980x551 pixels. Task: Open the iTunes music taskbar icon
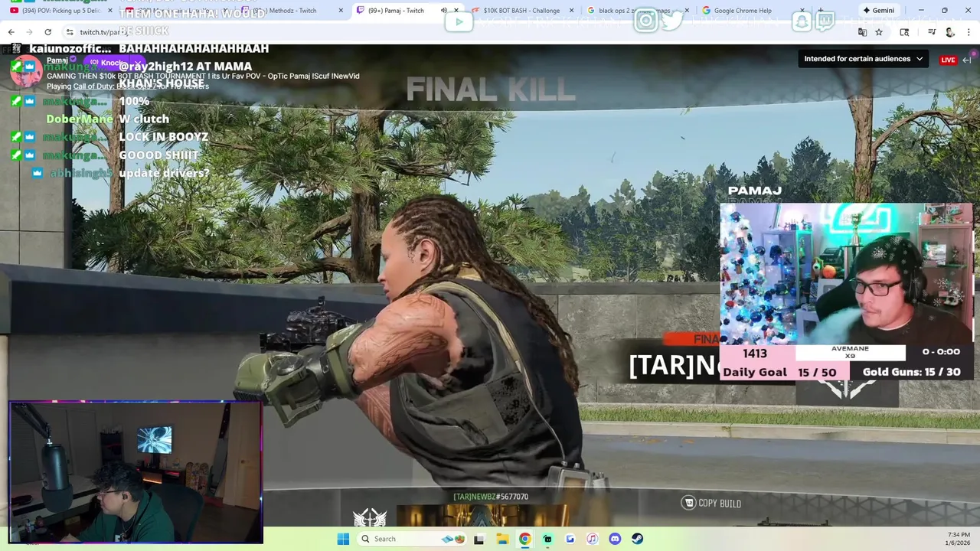(x=592, y=539)
